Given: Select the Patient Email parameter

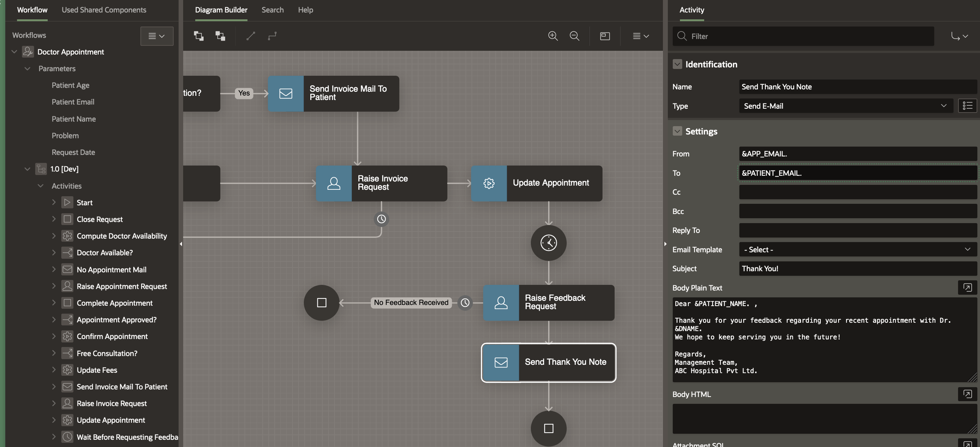Looking at the screenshot, I should (73, 102).
